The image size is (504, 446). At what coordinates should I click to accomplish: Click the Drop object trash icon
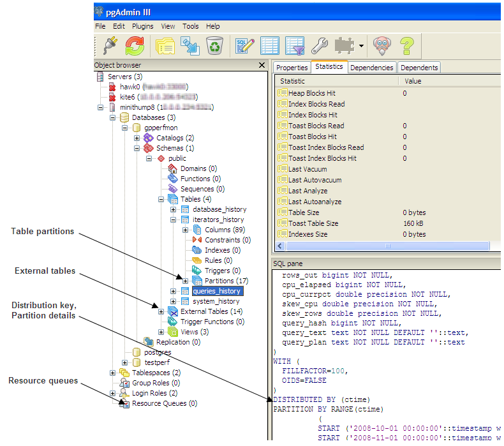click(214, 46)
